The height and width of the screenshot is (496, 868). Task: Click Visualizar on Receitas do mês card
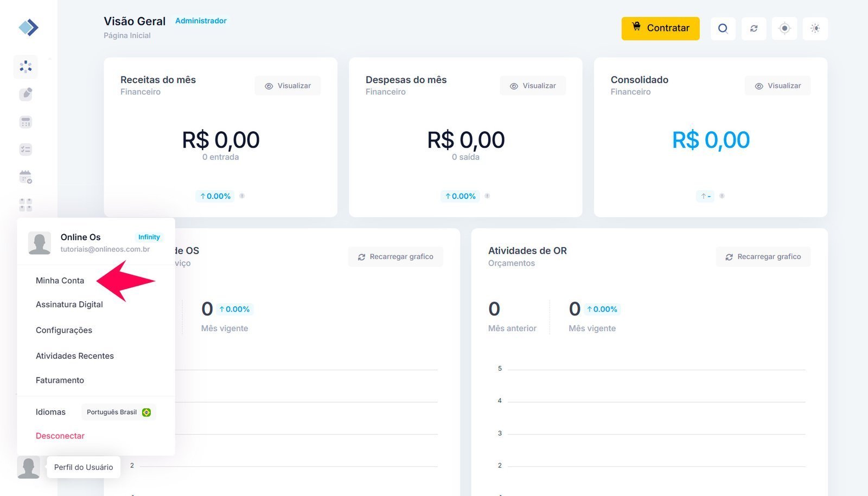(288, 86)
